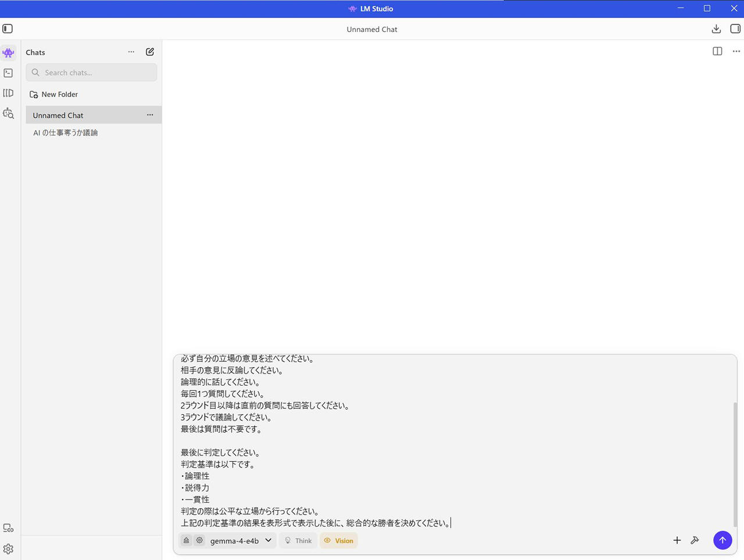Open the Developer terminal view in sidebar
This screenshot has height=560, width=744.
pyautogui.click(x=8, y=73)
